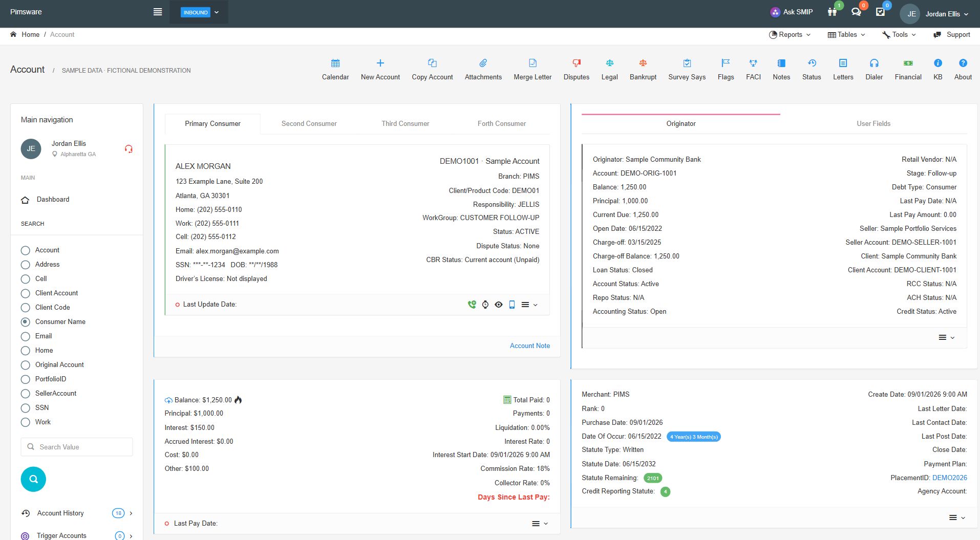This screenshot has width=980, height=540.
Task: Click the Statute Remaining 2101 badge
Action: [652, 478]
